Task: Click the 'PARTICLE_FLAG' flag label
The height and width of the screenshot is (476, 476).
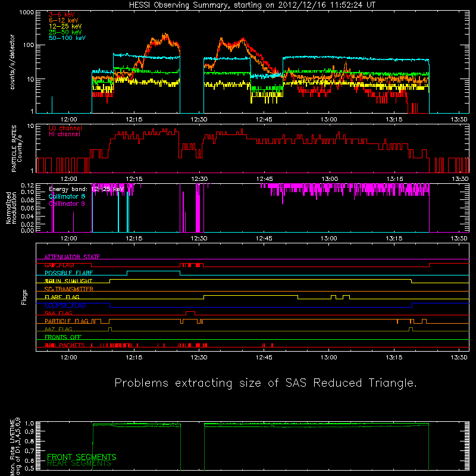Action: 67,321
